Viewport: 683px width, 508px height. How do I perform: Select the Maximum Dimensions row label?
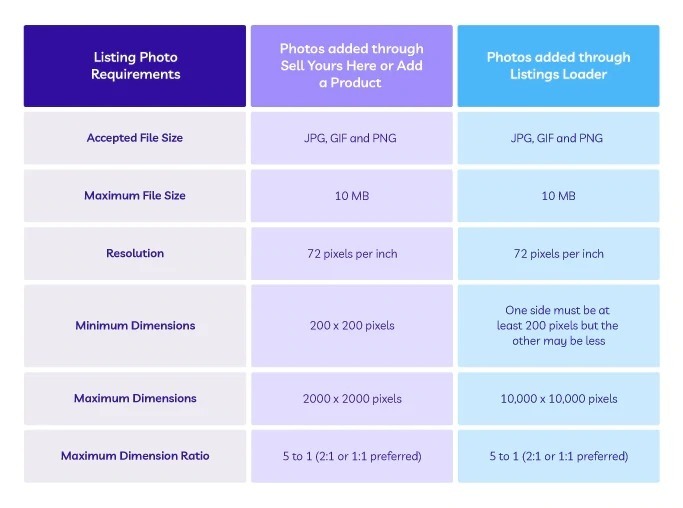(x=135, y=399)
